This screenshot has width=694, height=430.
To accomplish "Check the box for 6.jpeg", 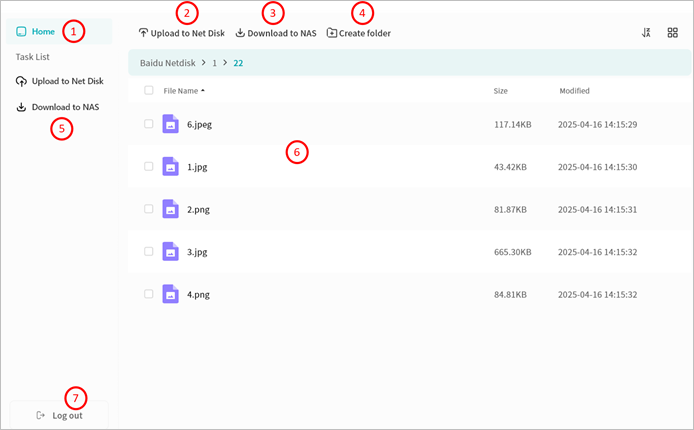I will click(x=149, y=124).
